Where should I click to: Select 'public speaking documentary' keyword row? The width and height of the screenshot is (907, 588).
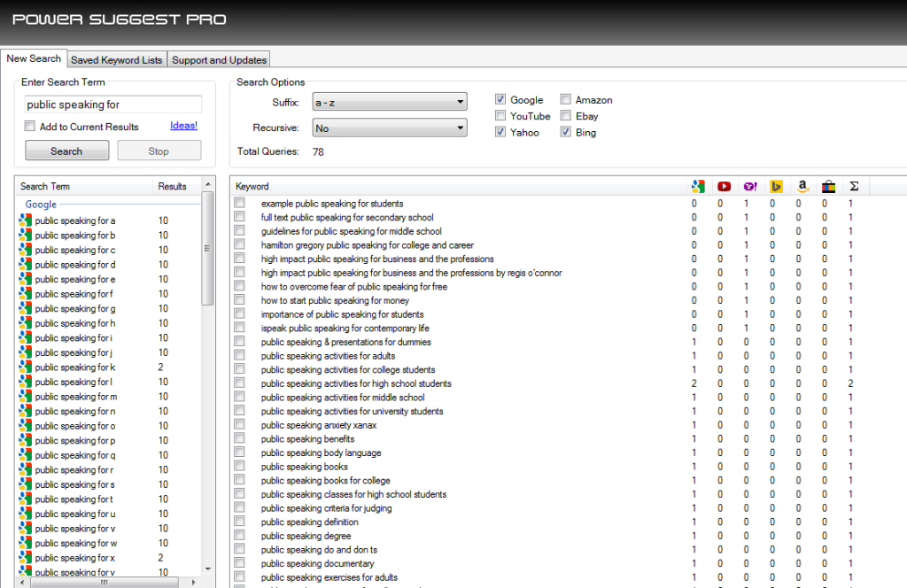[317, 563]
